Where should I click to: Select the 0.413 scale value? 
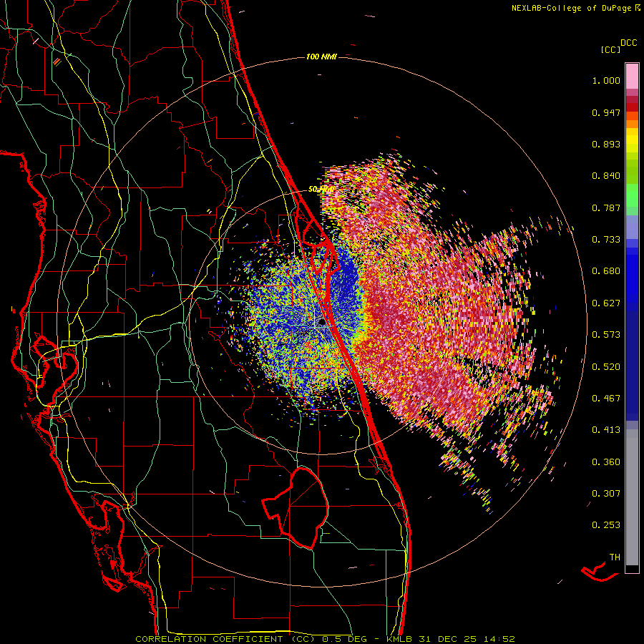point(606,430)
